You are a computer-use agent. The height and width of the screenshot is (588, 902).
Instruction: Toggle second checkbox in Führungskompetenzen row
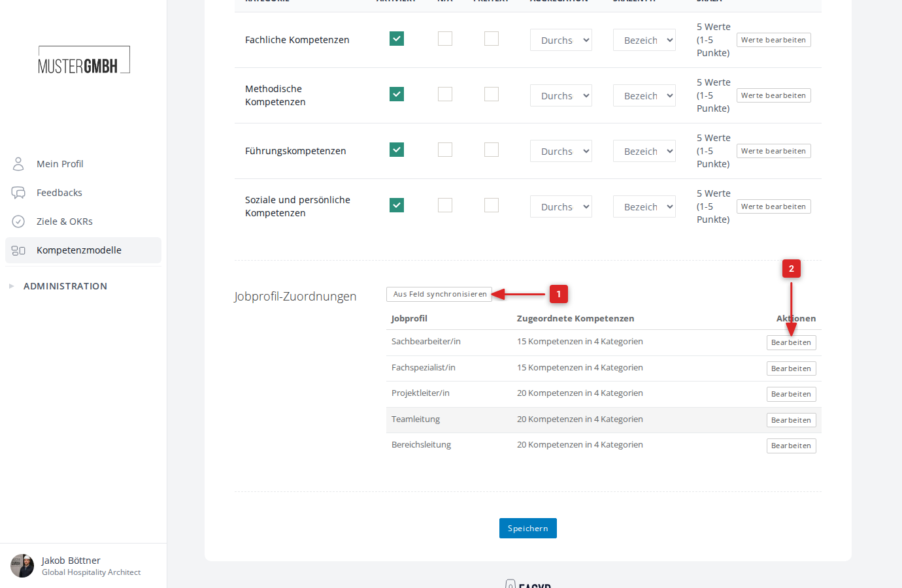tap(445, 150)
